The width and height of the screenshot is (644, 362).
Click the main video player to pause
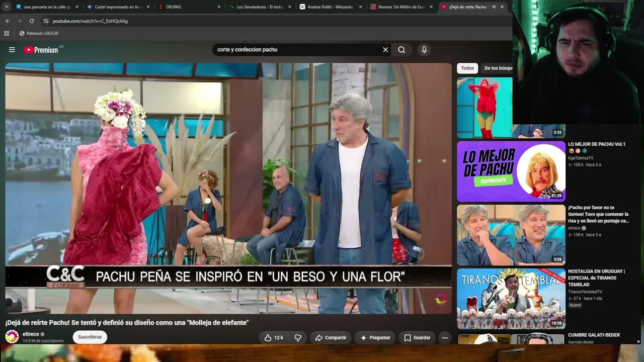228,189
